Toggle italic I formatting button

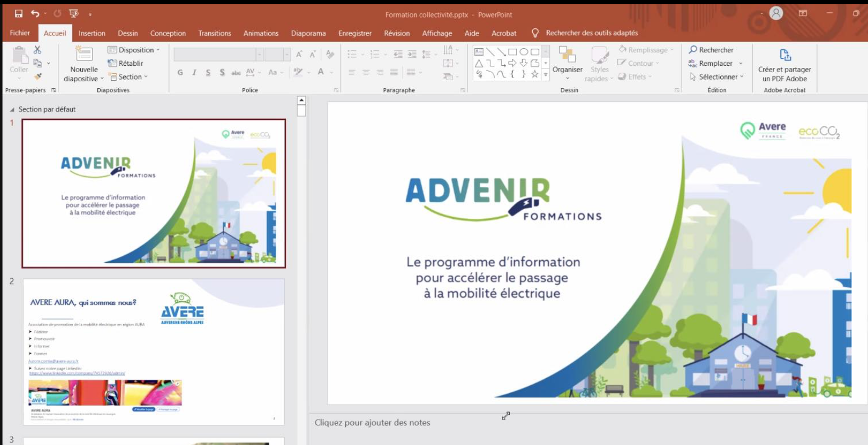click(194, 72)
